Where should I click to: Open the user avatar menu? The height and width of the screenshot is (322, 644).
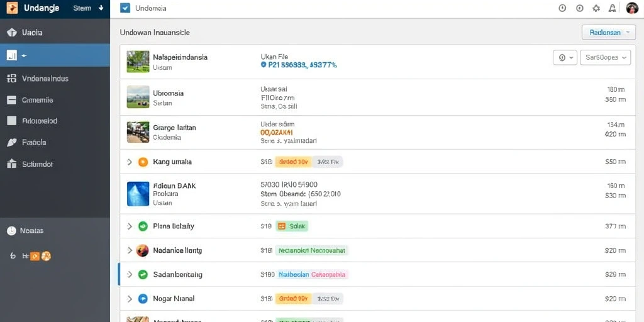coord(632,8)
